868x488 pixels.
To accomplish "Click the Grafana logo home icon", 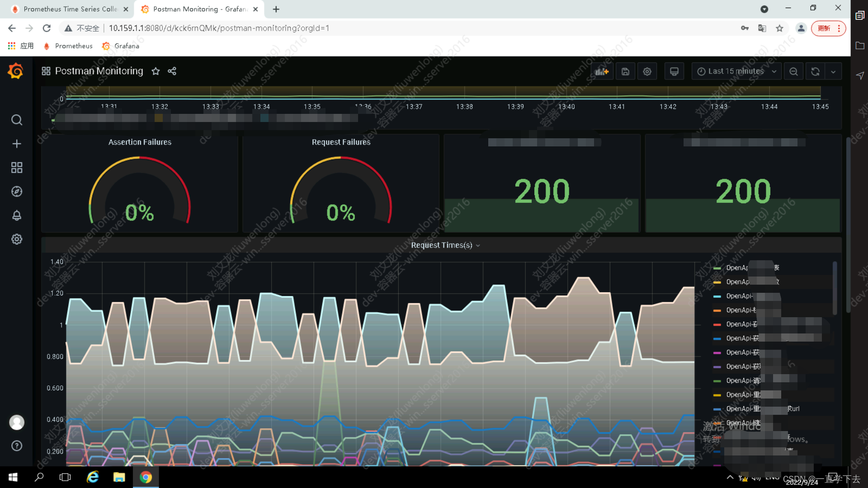I will coord(16,71).
